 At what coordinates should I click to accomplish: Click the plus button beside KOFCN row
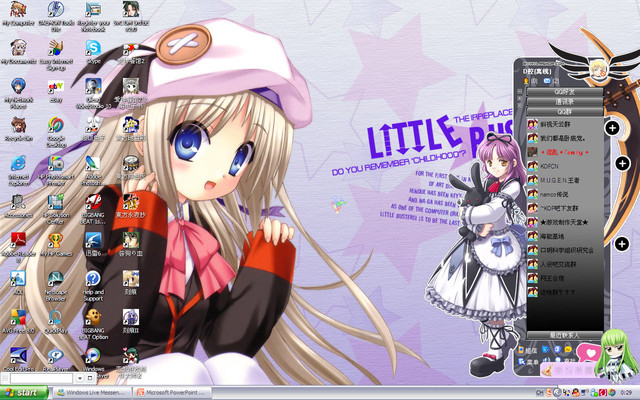pos(622,164)
